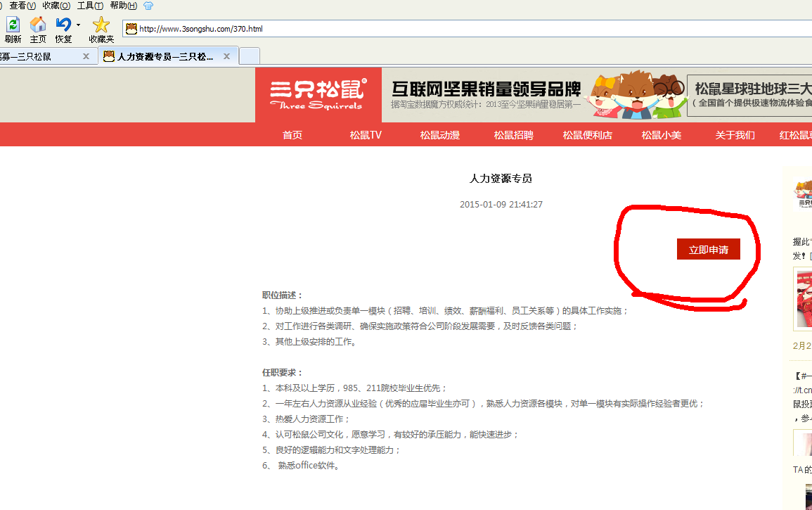Close the first 三只松鼠 tab
This screenshot has height=510, width=812.
(86, 56)
